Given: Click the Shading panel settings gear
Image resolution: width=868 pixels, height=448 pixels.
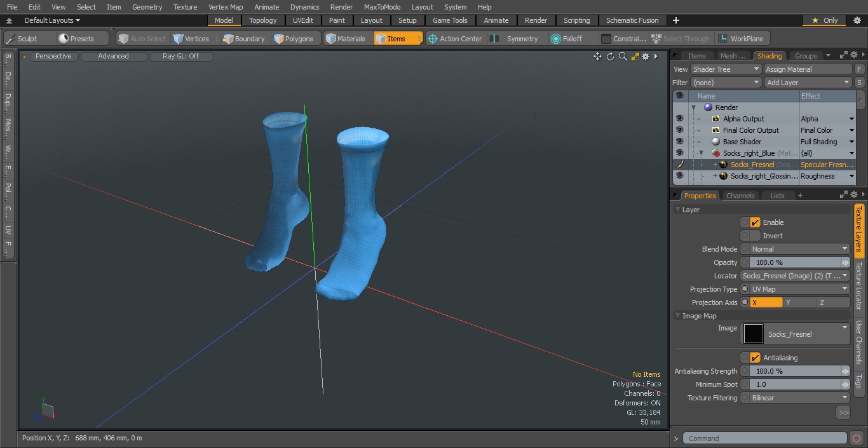Looking at the screenshot, I should [855, 56].
